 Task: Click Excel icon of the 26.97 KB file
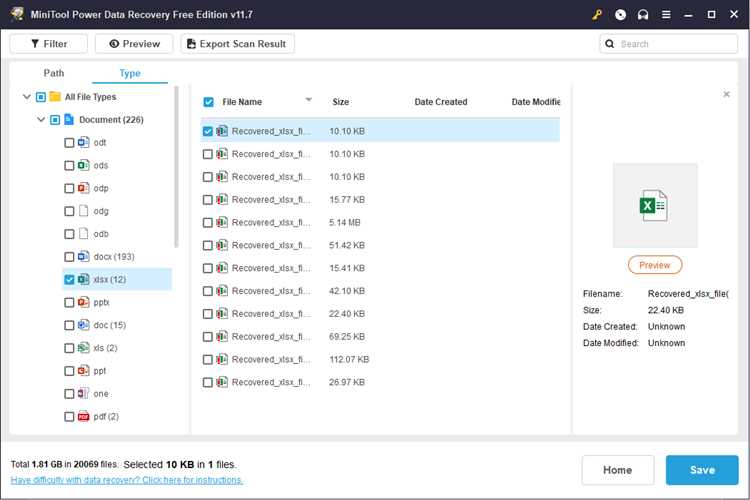pos(222,382)
